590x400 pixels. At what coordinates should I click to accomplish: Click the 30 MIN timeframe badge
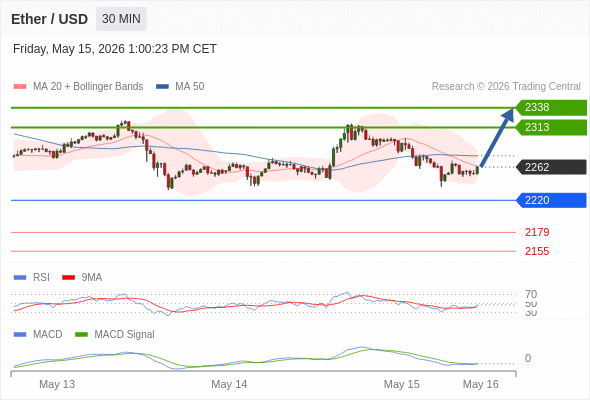[x=121, y=19]
